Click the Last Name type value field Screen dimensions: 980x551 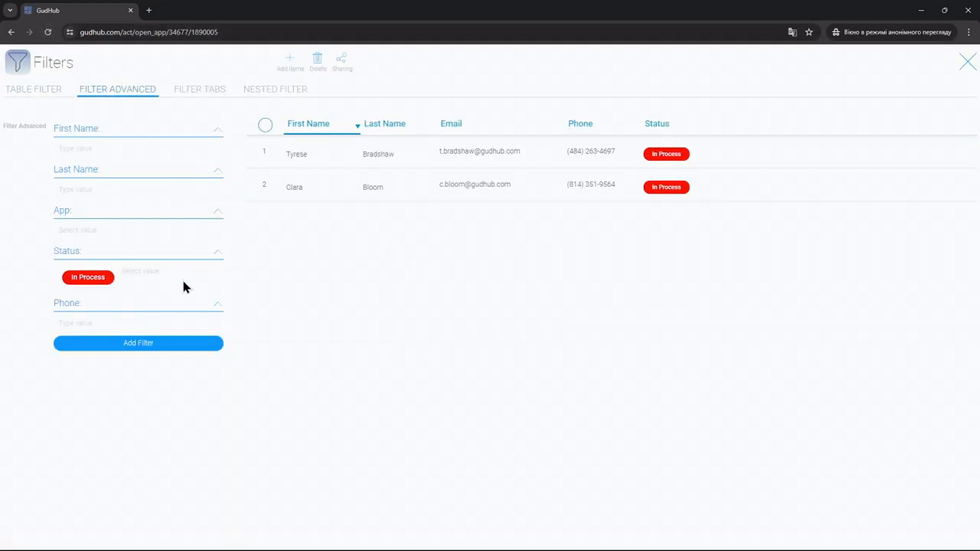tap(138, 190)
